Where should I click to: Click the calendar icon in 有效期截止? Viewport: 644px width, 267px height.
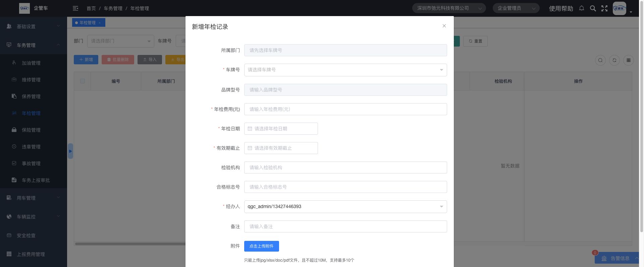[x=250, y=148]
